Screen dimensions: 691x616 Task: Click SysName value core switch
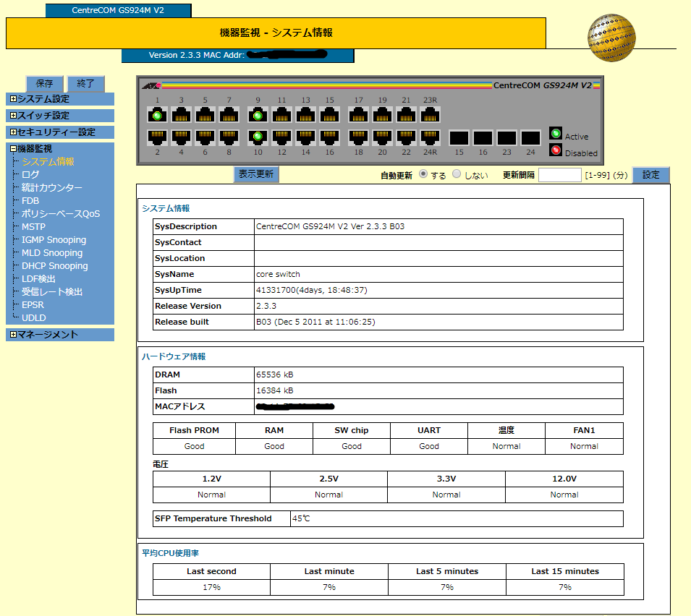(278, 274)
